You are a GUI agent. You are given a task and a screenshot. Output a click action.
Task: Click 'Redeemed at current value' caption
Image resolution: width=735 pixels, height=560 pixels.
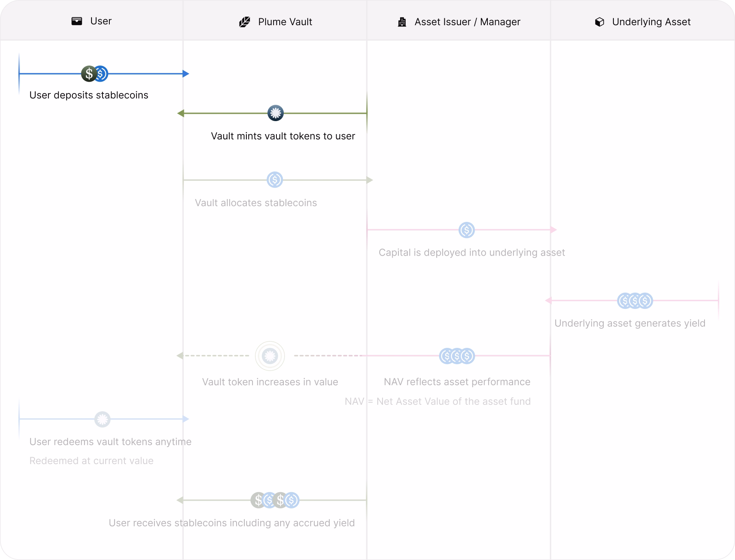tap(91, 461)
